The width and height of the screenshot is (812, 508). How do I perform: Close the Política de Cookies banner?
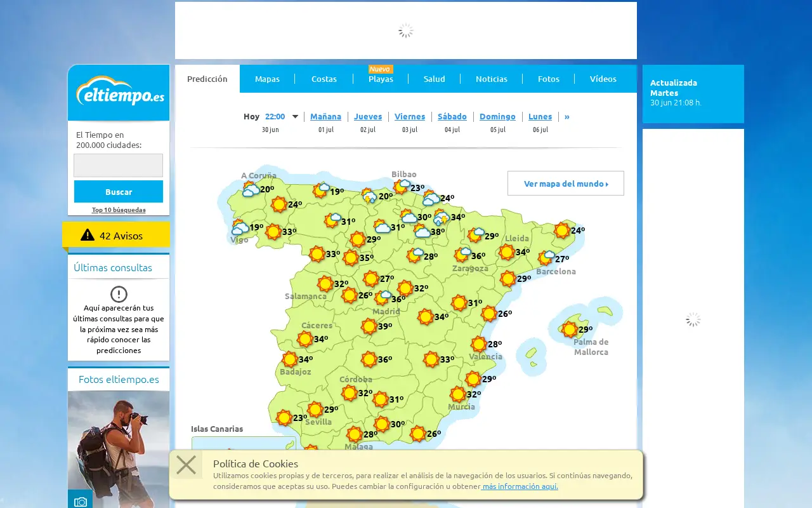(186, 465)
